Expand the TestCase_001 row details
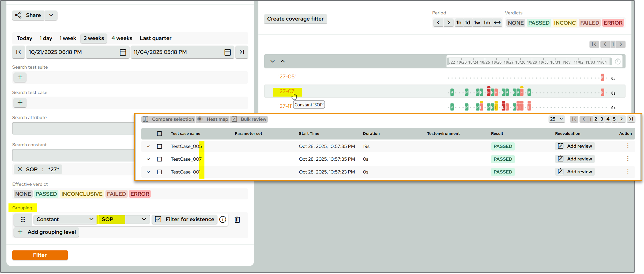This screenshot has width=644, height=274. coord(148,172)
